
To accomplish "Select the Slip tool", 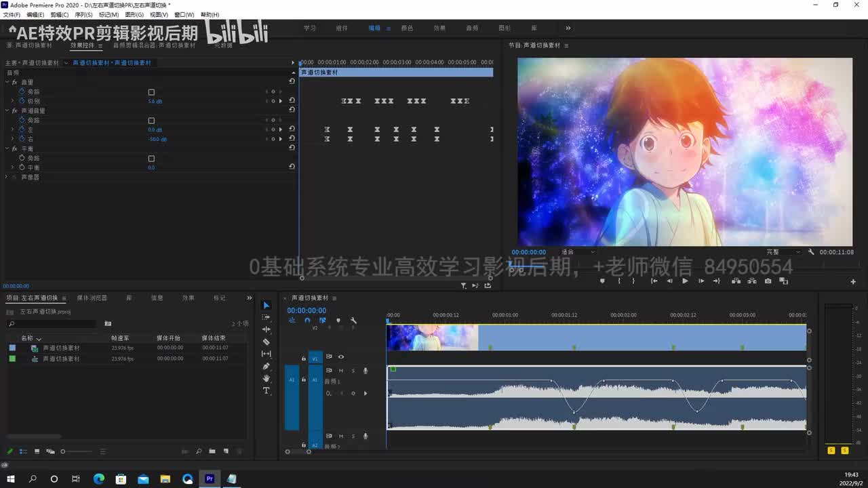I will 266,354.
